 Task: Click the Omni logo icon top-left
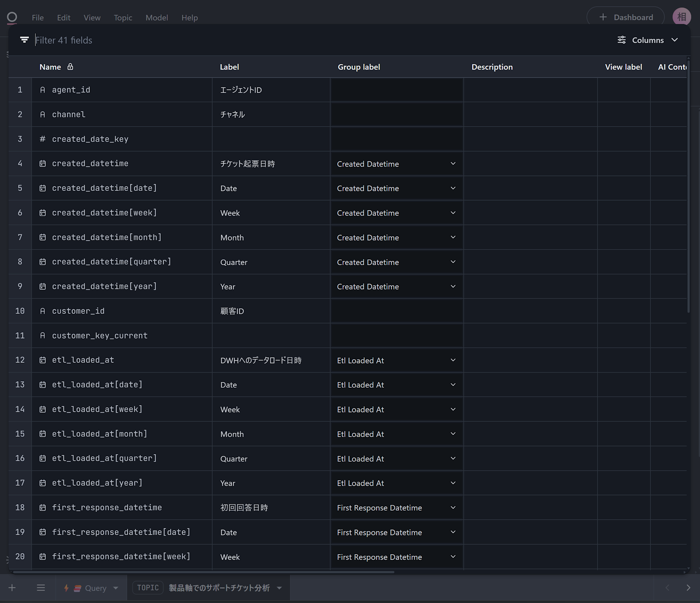pos(12,17)
